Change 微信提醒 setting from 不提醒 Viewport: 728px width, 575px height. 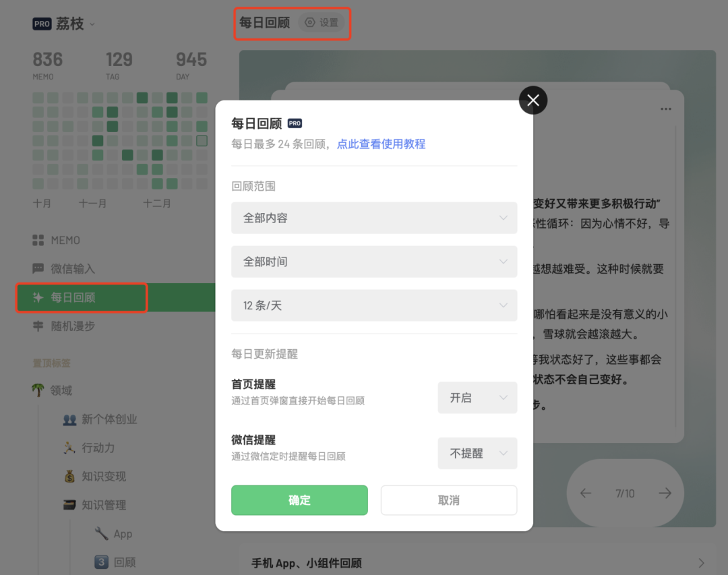tap(477, 453)
